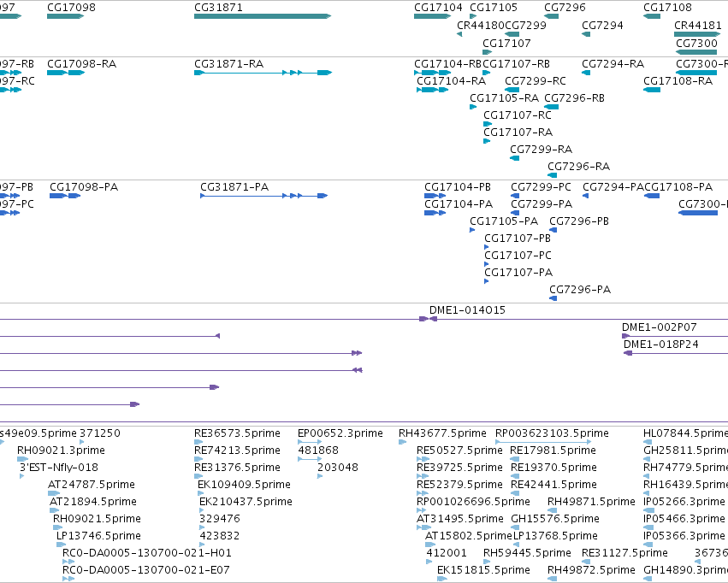Screen dimensions: 728x583
Task: Select the CG31871-PA label text
Action: (x=234, y=187)
